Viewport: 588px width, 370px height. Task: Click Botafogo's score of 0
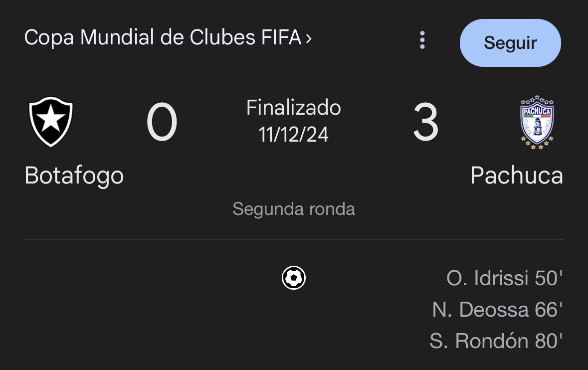click(x=162, y=122)
